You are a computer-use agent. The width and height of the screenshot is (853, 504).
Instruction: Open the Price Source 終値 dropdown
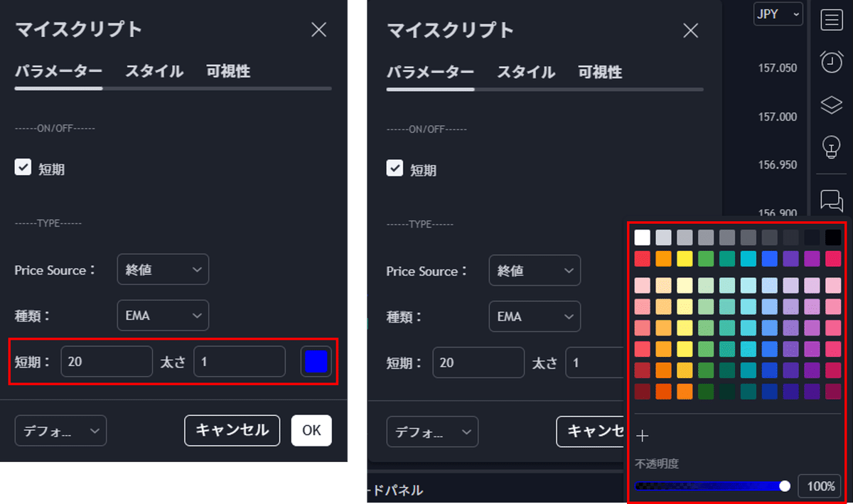coord(163,269)
